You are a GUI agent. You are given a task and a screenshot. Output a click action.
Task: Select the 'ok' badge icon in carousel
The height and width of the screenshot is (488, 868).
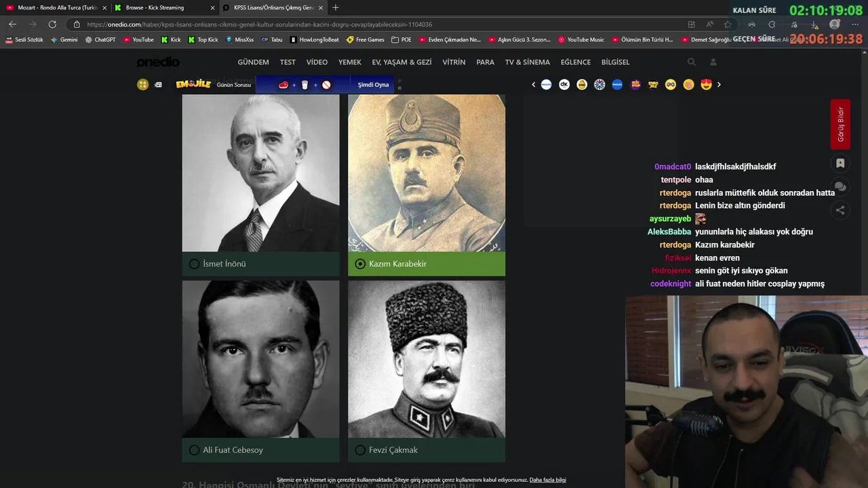(564, 85)
